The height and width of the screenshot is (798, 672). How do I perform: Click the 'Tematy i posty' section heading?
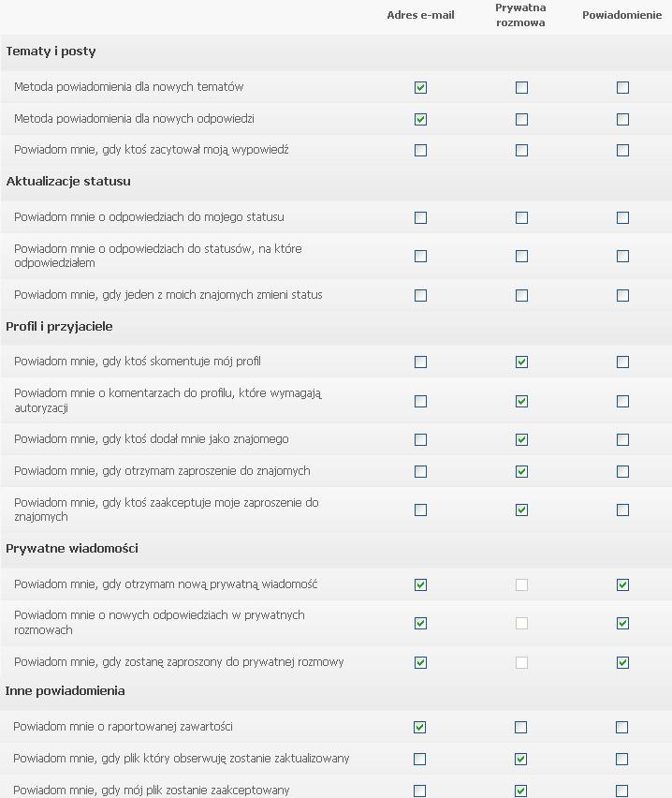pos(51,52)
